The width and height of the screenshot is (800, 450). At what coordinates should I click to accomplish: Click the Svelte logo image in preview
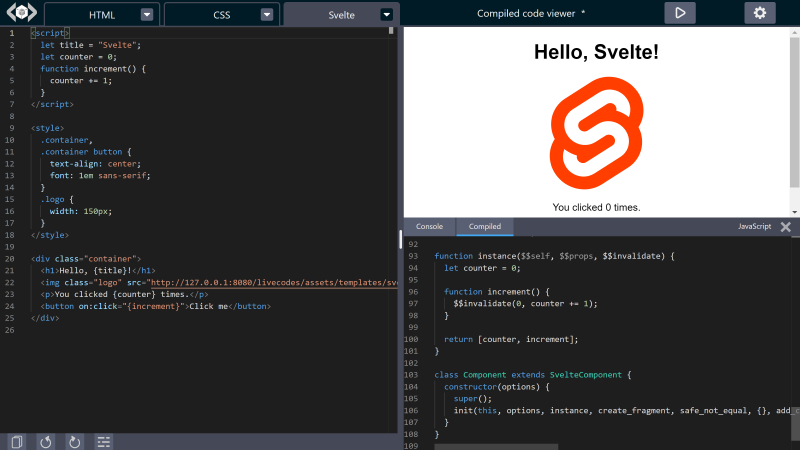pyautogui.click(x=596, y=132)
